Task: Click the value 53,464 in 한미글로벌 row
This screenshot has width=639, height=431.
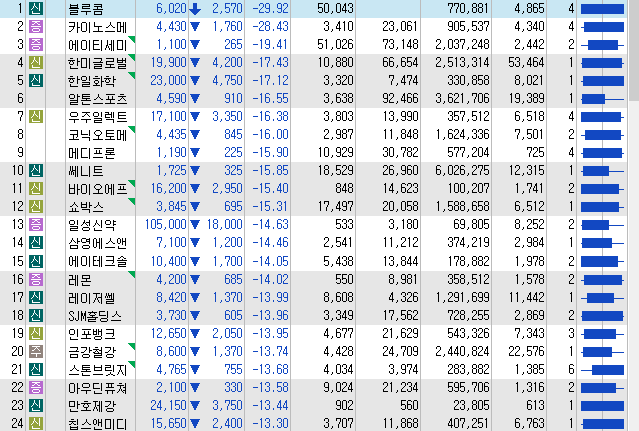Action: [526, 62]
